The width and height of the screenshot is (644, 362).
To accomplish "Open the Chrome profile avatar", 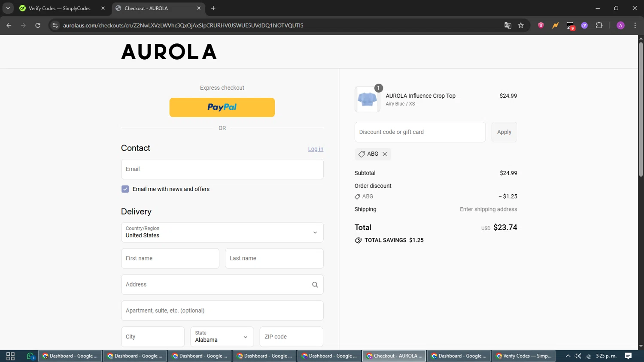I will click(620, 25).
